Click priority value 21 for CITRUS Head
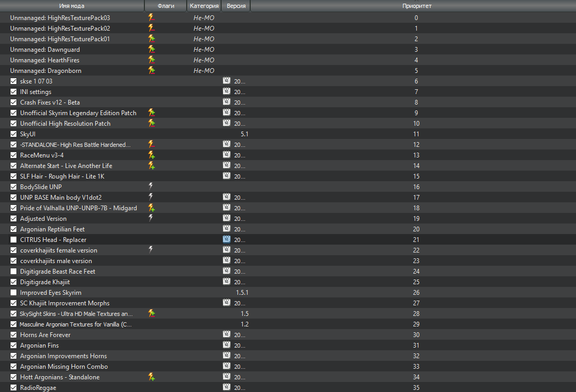This screenshot has height=392, width=576. [x=416, y=240]
